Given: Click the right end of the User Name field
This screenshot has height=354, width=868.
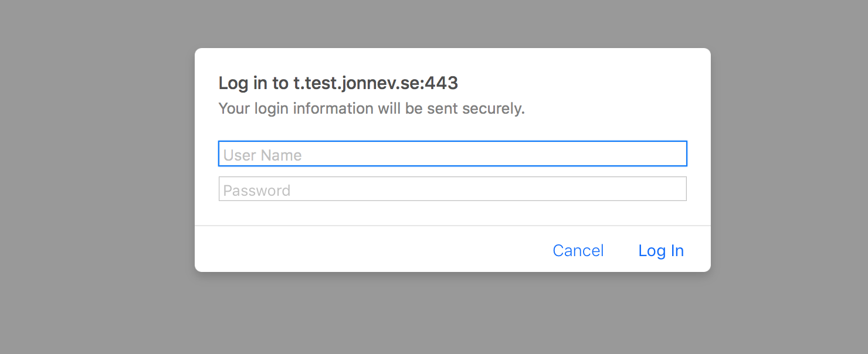Looking at the screenshot, I should 674,154.
